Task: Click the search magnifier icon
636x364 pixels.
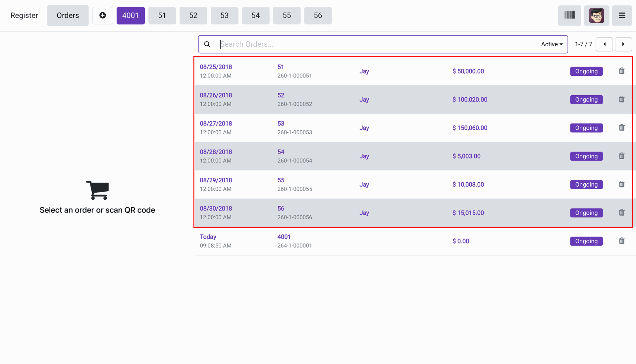Action: click(207, 44)
